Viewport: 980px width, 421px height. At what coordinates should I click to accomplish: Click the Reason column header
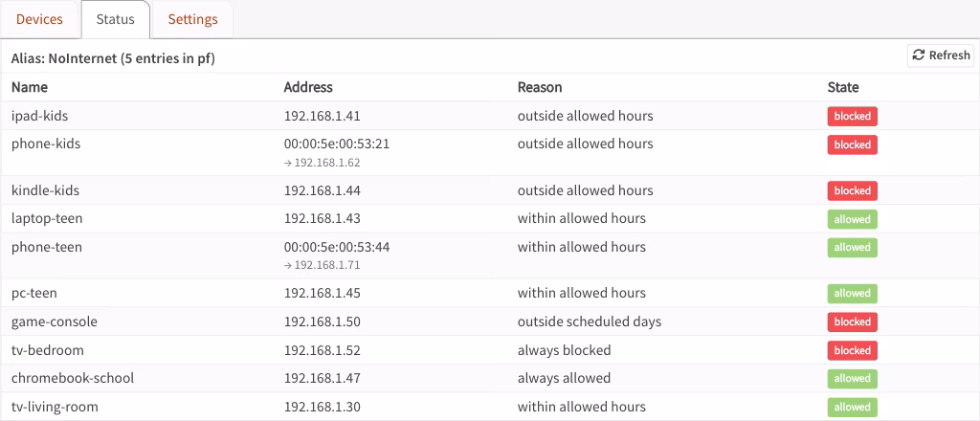tap(540, 87)
